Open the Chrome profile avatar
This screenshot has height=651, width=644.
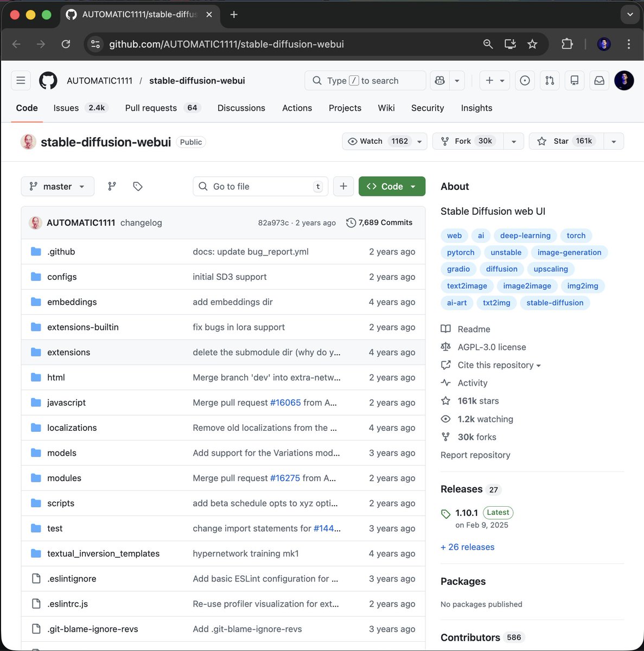[604, 44]
